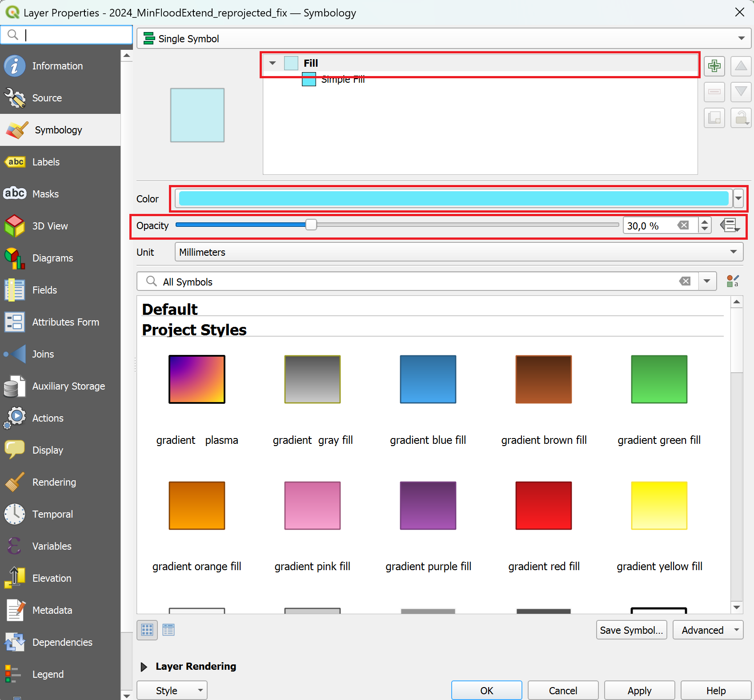The width and height of the screenshot is (754, 700).
Task: Click the Help button
Action: tap(716, 690)
